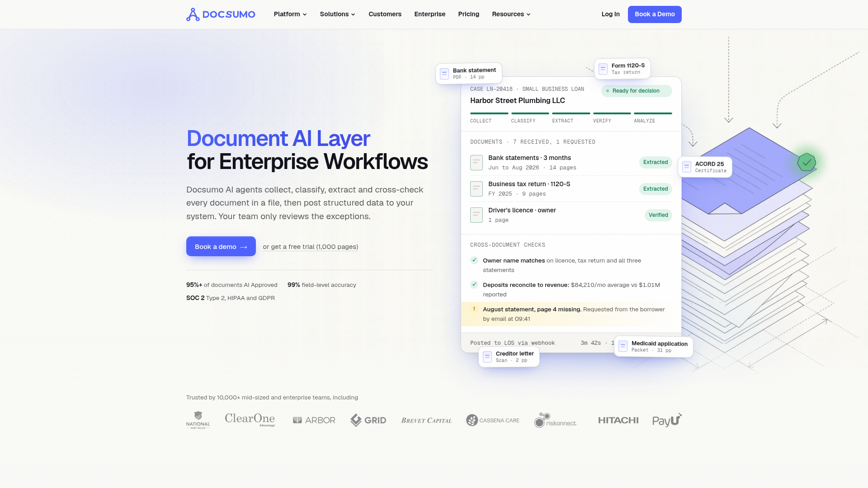Click the ClearOne Advantage logo
868x488 pixels.
250,420
